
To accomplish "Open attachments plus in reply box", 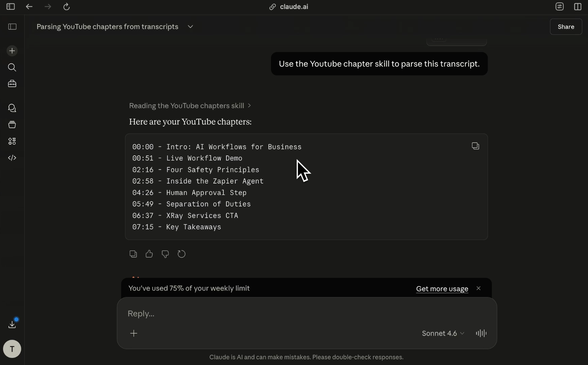I will [134, 334].
